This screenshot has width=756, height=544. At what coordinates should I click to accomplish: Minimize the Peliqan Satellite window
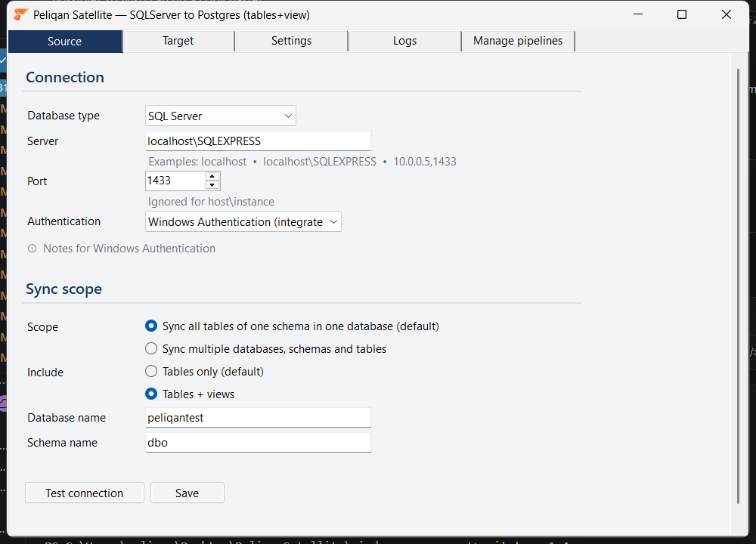(x=638, y=14)
